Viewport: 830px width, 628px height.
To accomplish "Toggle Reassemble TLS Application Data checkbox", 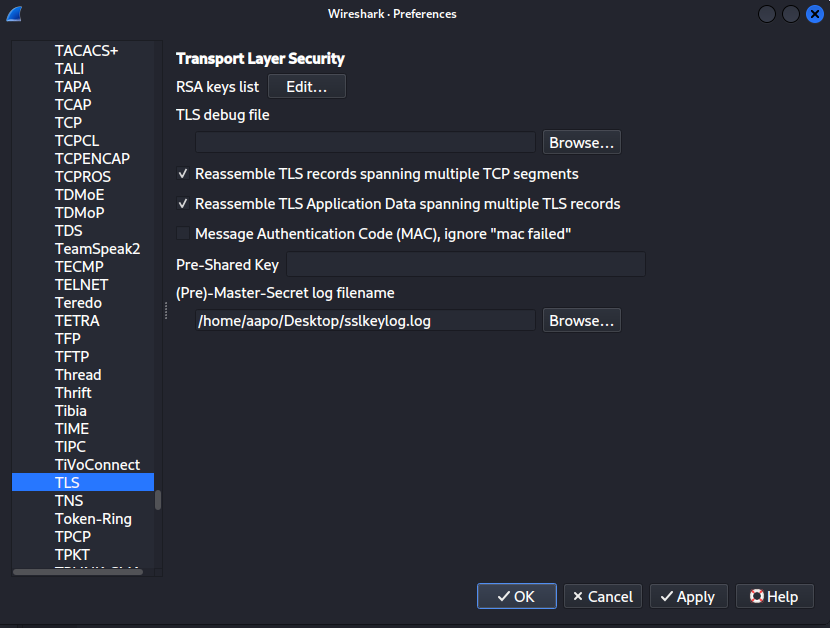I will click(183, 204).
